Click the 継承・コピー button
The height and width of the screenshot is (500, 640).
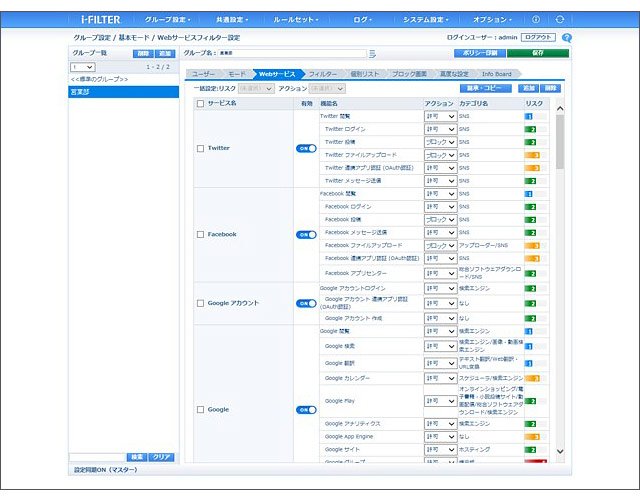[485, 89]
